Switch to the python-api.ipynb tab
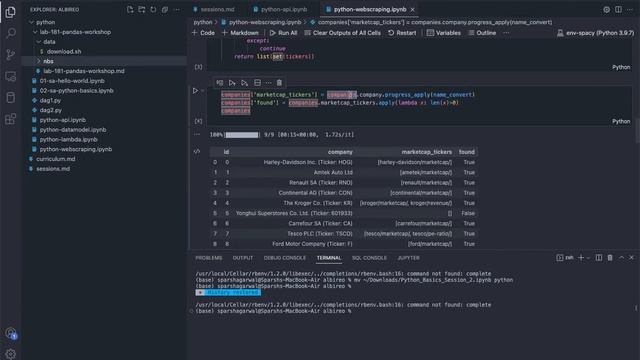 click(x=280, y=9)
